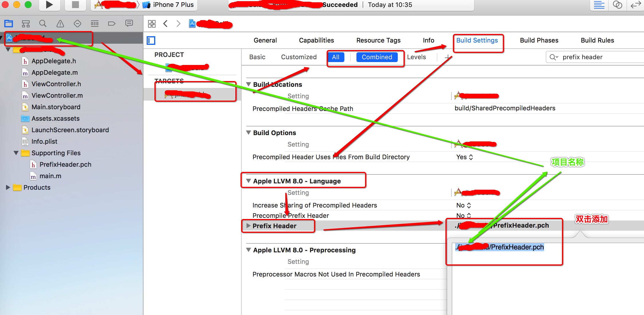Toggle the Combined view button
644x315 pixels.
pos(376,57)
